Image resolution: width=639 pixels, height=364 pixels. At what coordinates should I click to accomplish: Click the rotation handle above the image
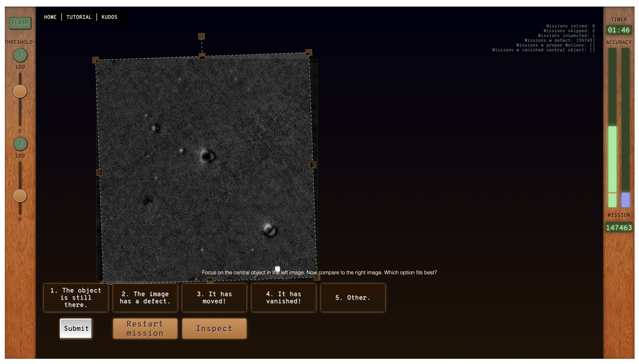tap(201, 36)
